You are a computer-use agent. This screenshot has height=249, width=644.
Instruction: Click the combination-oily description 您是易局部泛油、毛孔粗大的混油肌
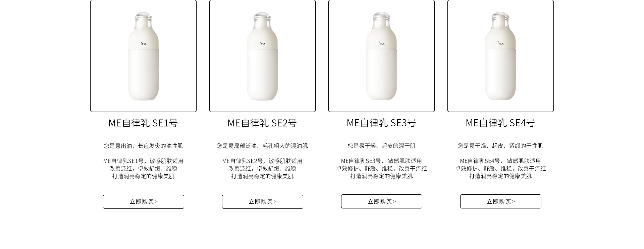[262, 146]
